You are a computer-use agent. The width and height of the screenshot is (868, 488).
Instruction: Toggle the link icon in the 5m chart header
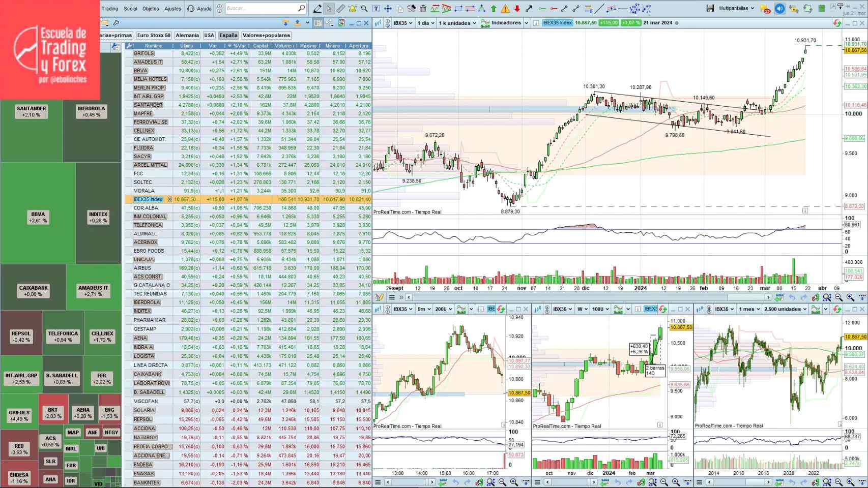tap(388, 309)
